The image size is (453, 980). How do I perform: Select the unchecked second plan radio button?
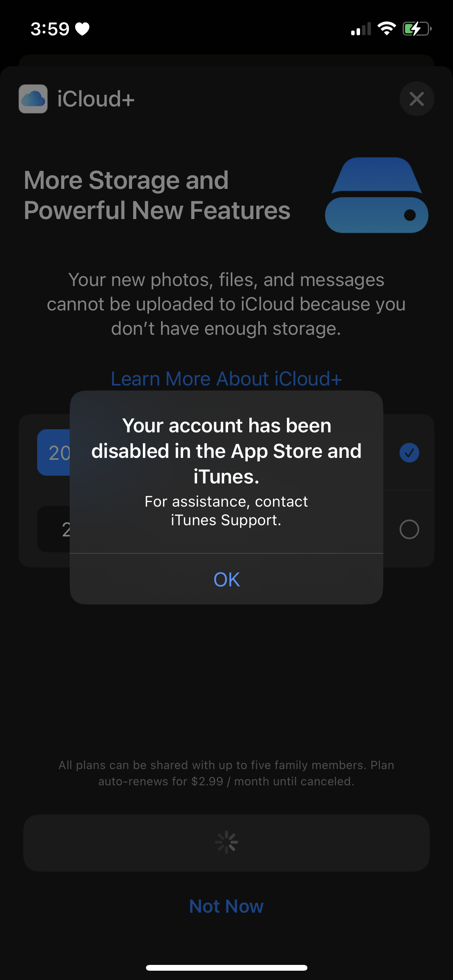(x=409, y=529)
